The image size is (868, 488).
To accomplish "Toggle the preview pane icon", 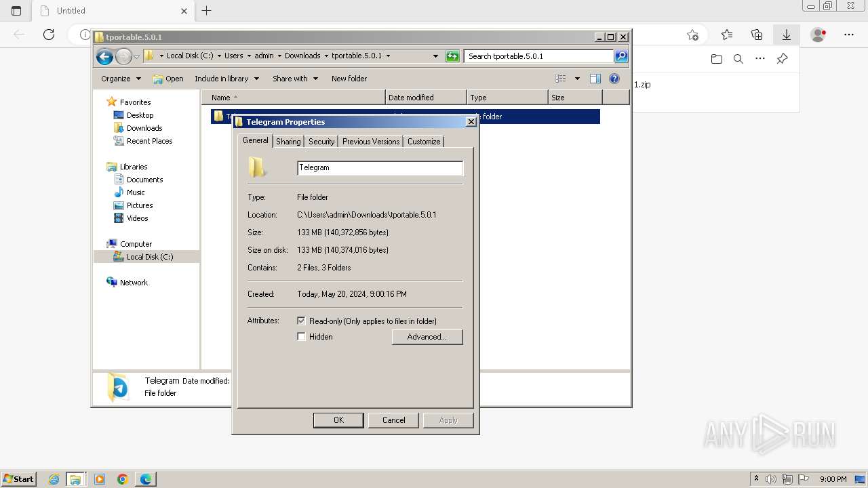I will coord(595,79).
